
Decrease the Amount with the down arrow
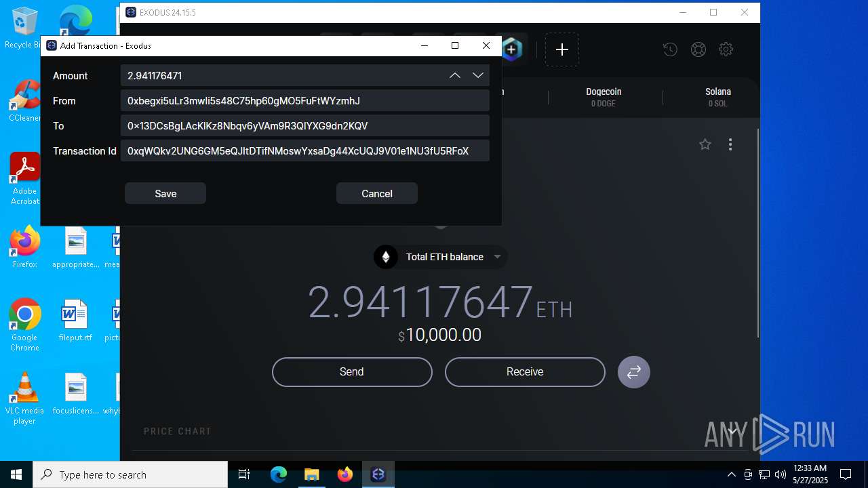point(478,75)
